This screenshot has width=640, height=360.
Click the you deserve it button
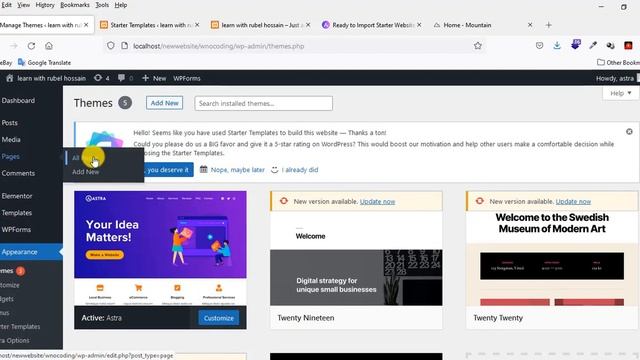tap(168, 170)
